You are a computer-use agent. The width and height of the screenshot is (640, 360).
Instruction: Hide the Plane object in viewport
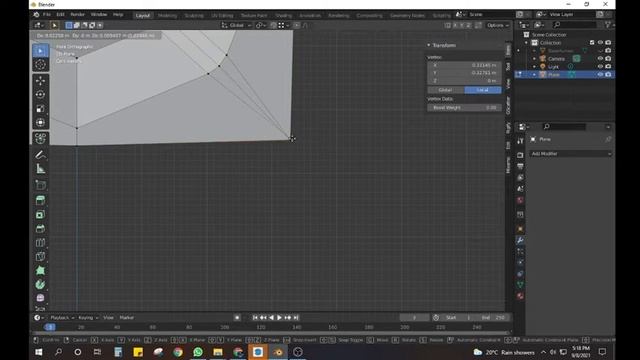click(x=600, y=75)
